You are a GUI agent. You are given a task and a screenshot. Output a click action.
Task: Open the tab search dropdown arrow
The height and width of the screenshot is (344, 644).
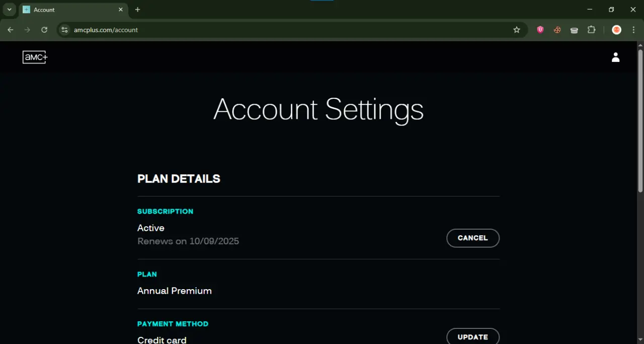(x=9, y=10)
